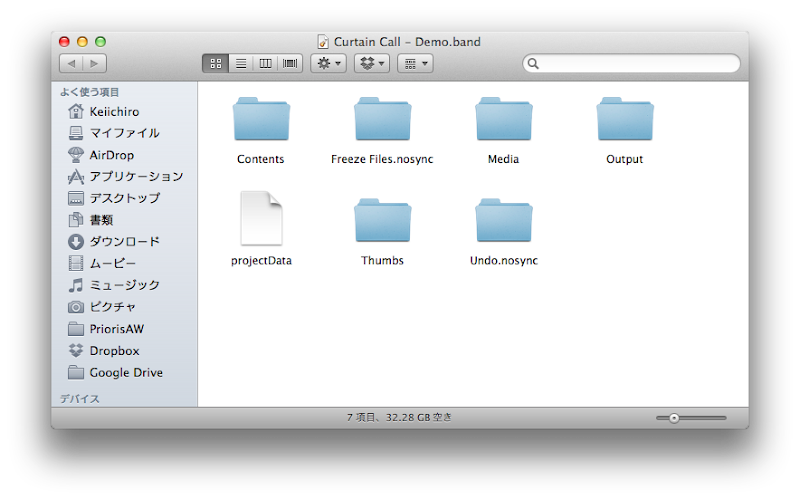Image resolution: width=800 pixels, height=500 pixels.
Task: Select the Media folder icon
Action: (x=504, y=118)
